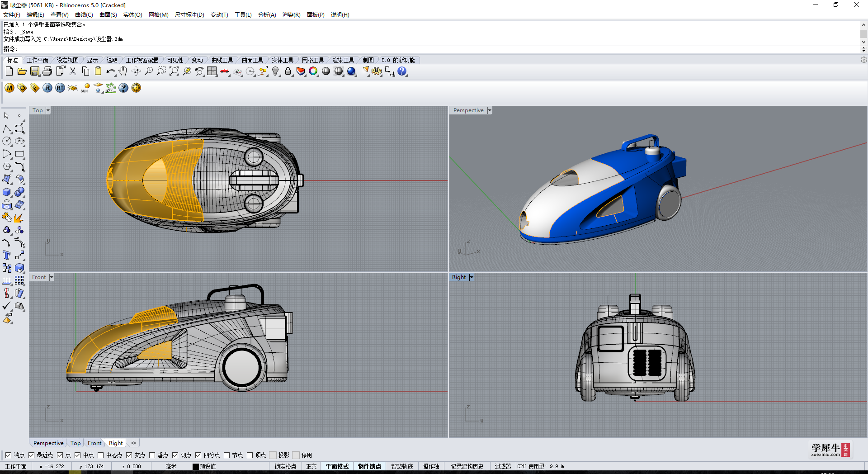Click the V-Ray SUN light icon
The width and height of the screenshot is (868, 474).
85,88
